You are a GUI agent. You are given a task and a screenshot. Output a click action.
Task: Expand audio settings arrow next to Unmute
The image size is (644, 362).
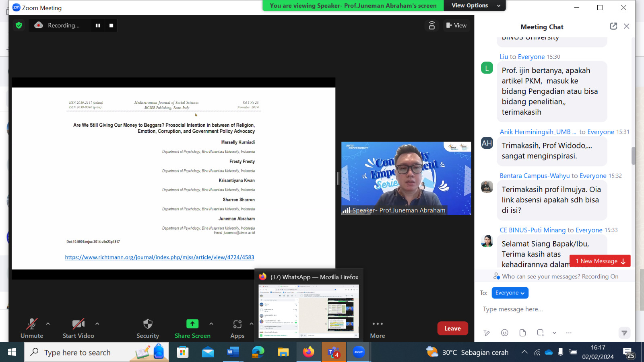[x=48, y=323]
